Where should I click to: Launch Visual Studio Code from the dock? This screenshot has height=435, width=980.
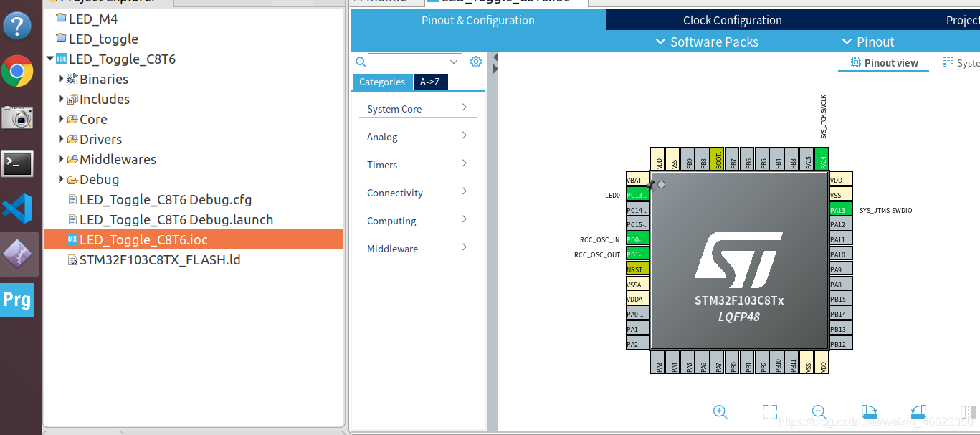[17, 209]
